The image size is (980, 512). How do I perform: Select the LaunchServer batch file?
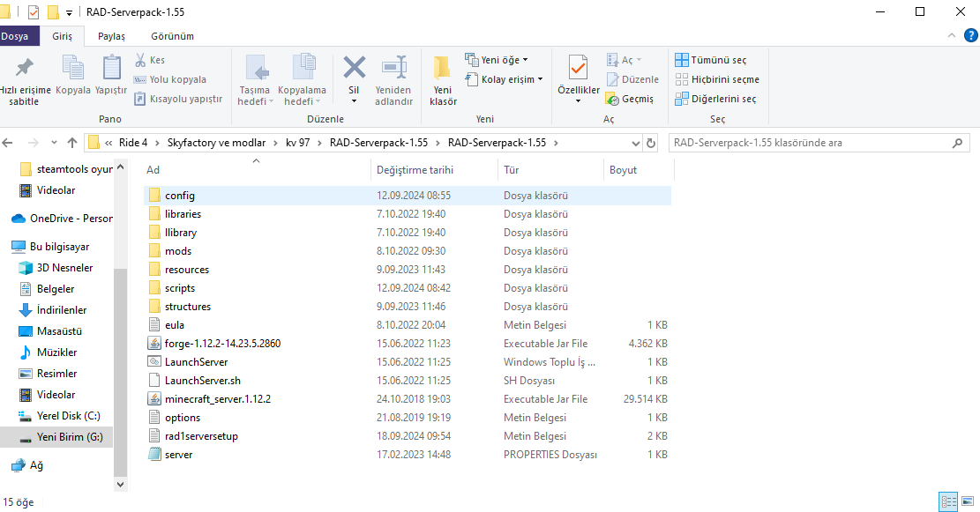(x=408, y=361)
